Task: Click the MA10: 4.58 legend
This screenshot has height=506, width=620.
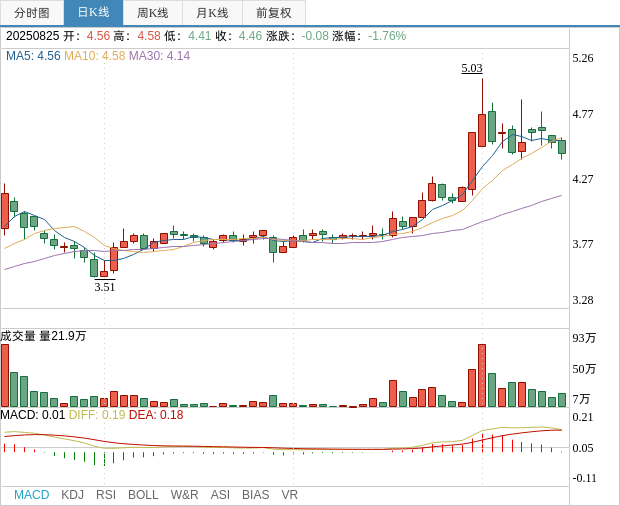Action: (x=95, y=56)
